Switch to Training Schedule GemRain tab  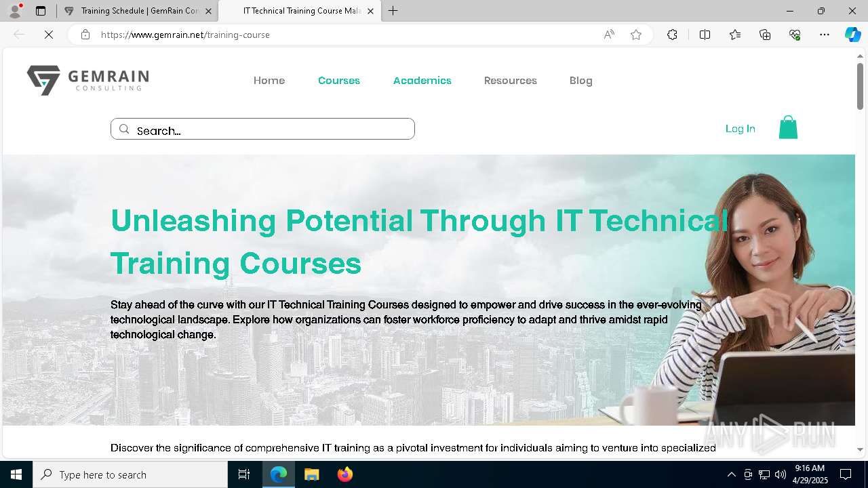[138, 11]
